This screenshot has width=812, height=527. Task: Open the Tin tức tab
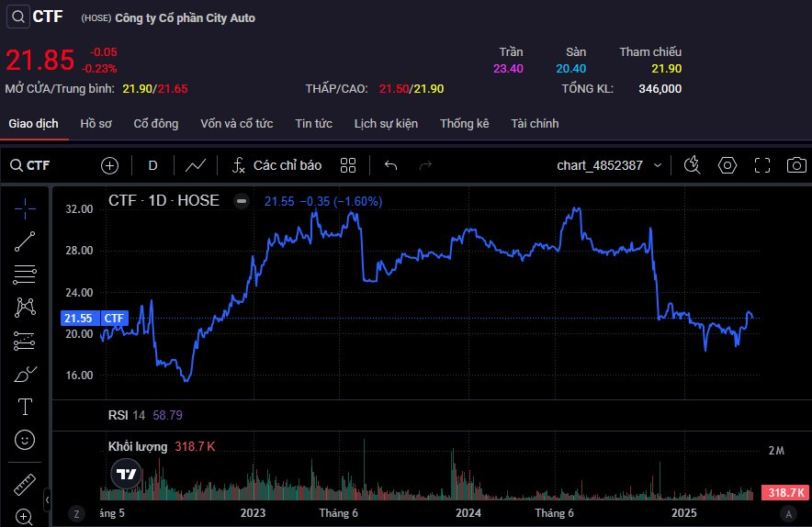(x=313, y=123)
